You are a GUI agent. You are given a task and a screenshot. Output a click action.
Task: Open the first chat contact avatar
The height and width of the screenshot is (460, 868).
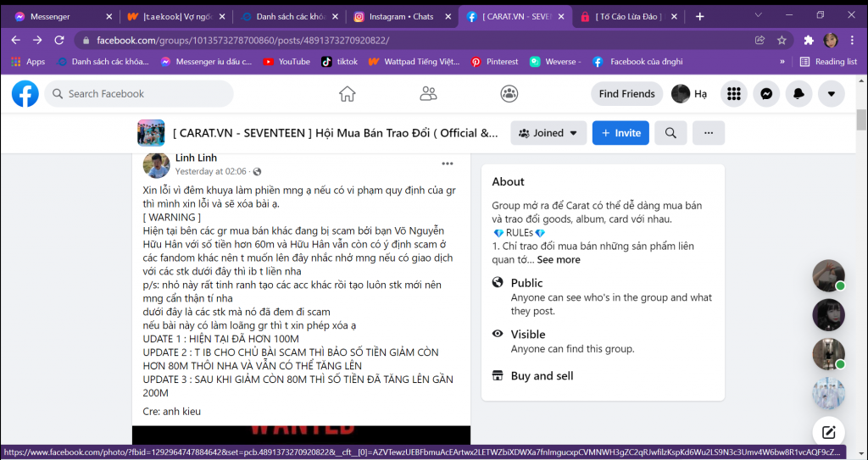[829, 275]
